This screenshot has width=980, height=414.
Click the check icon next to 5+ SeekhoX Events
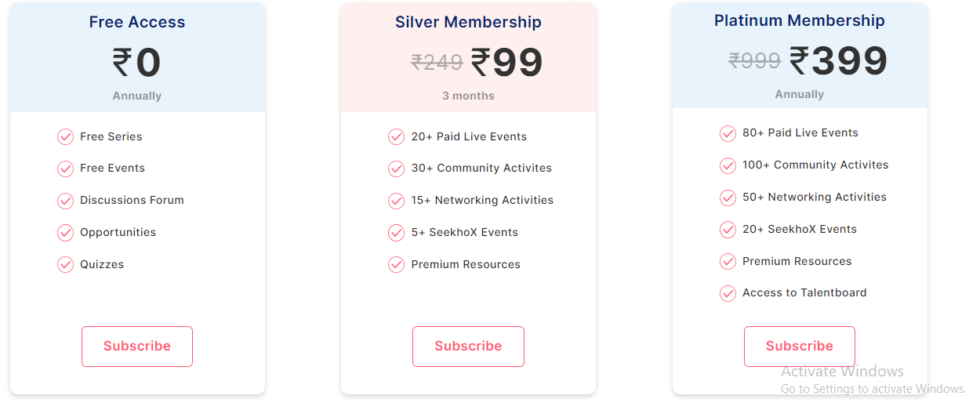pos(396,233)
